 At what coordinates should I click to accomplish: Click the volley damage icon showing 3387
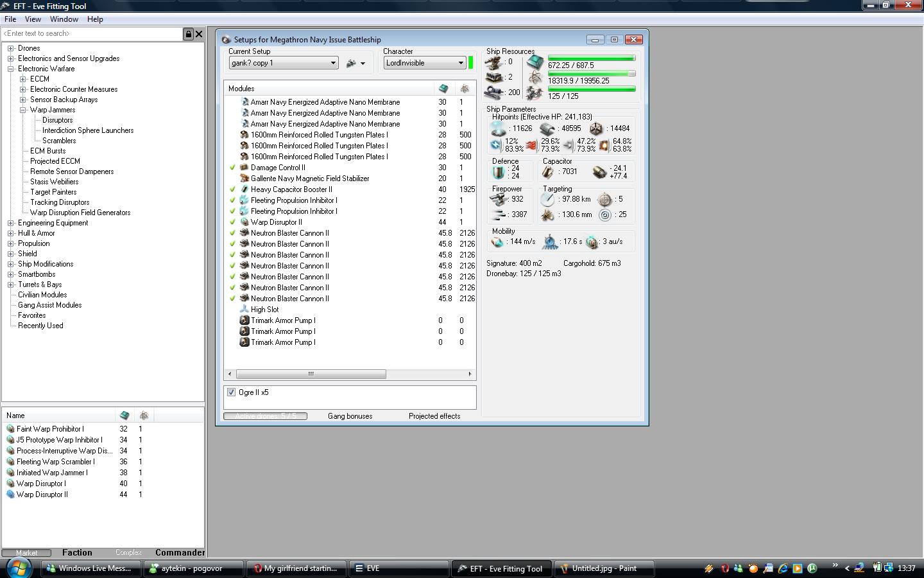coord(498,215)
